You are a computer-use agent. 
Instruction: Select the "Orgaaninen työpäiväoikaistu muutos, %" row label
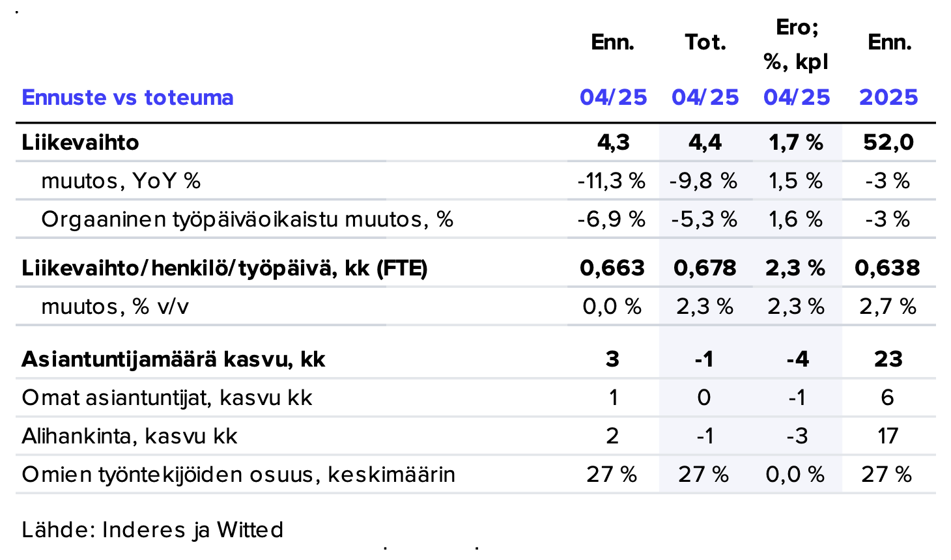(247, 219)
